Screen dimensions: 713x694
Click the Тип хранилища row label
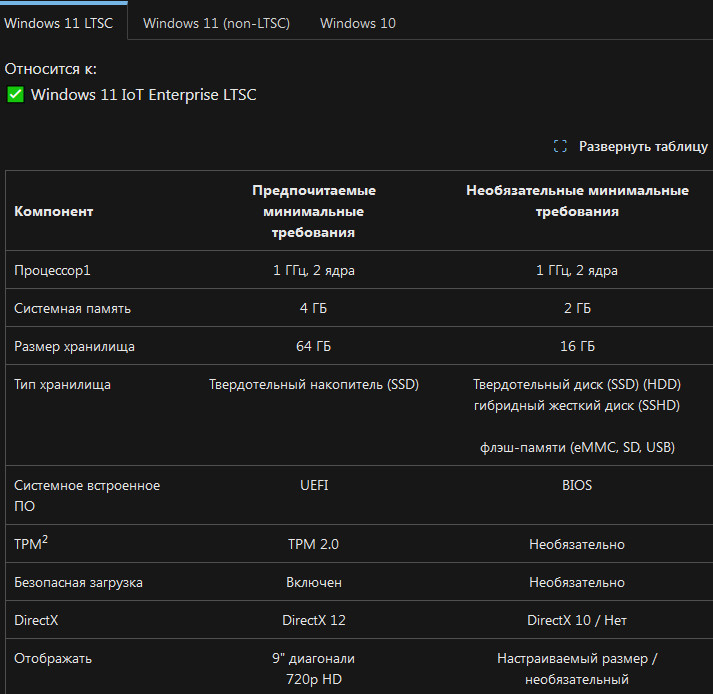click(x=62, y=385)
